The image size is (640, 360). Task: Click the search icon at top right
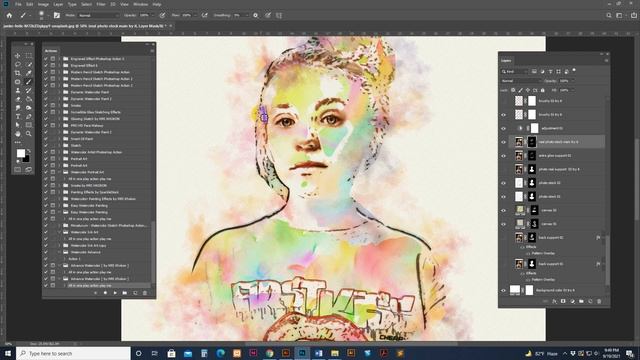click(609, 15)
